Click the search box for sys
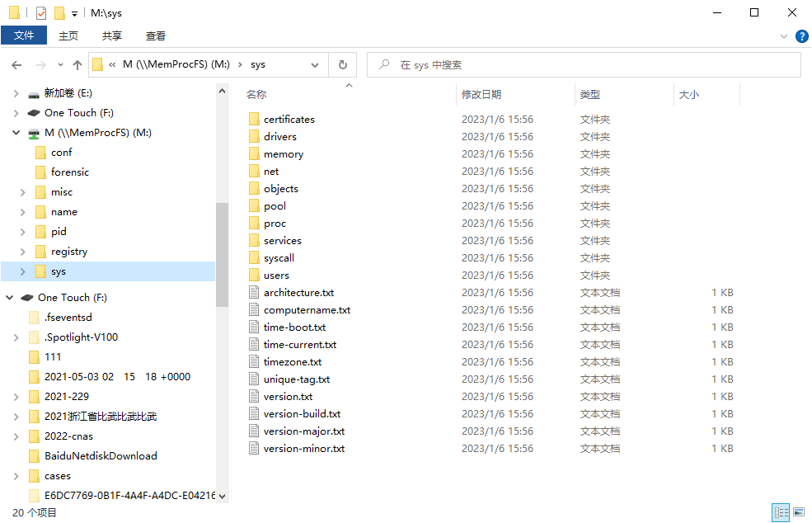This screenshot has width=812, height=523. point(584,65)
